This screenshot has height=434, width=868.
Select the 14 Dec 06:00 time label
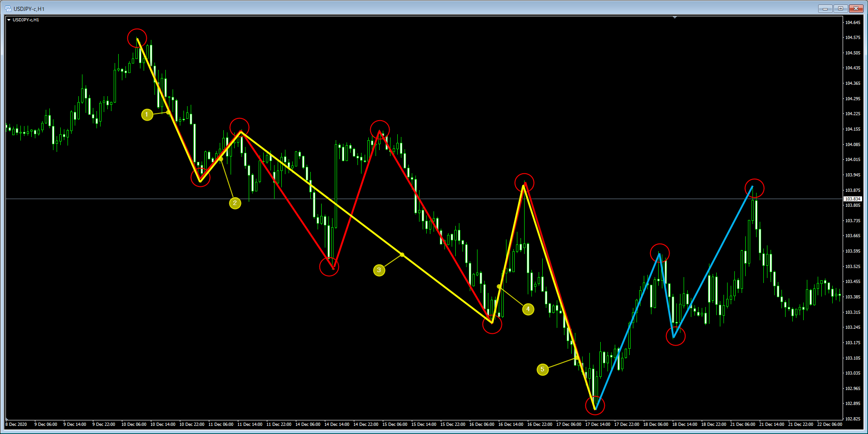coord(308,424)
